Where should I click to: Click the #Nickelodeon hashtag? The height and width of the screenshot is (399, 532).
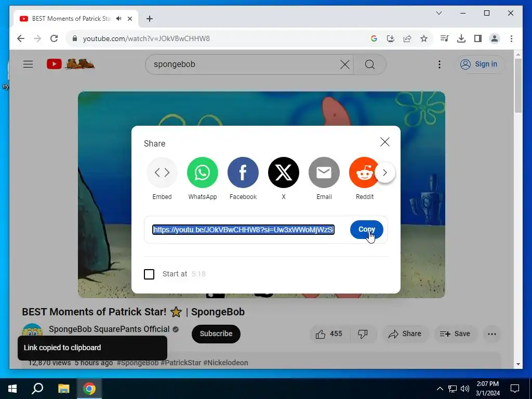[x=225, y=363]
